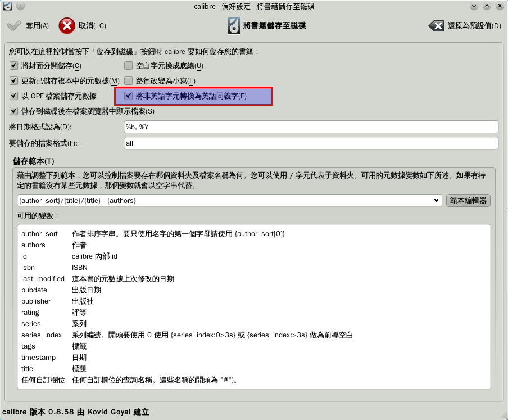Click the title variable name
Image resolution: width=508 pixels, height=420 pixels.
pyautogui.click(x=27, y=369)
